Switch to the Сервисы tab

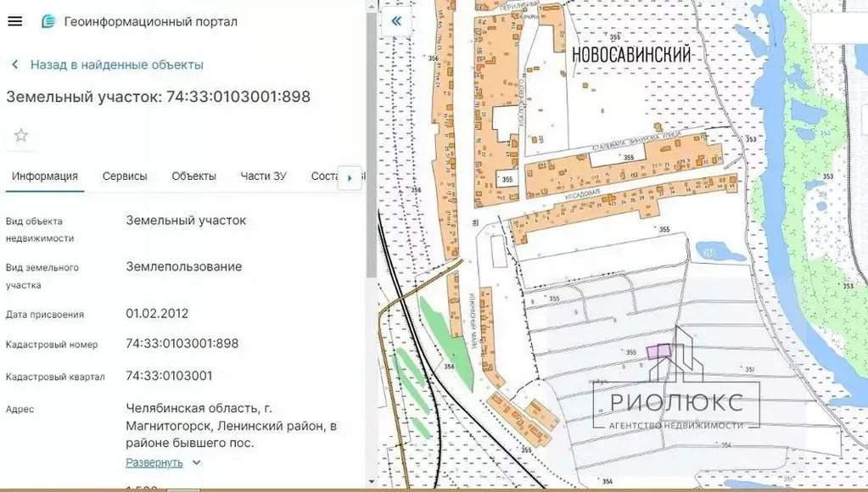[124, 176]
